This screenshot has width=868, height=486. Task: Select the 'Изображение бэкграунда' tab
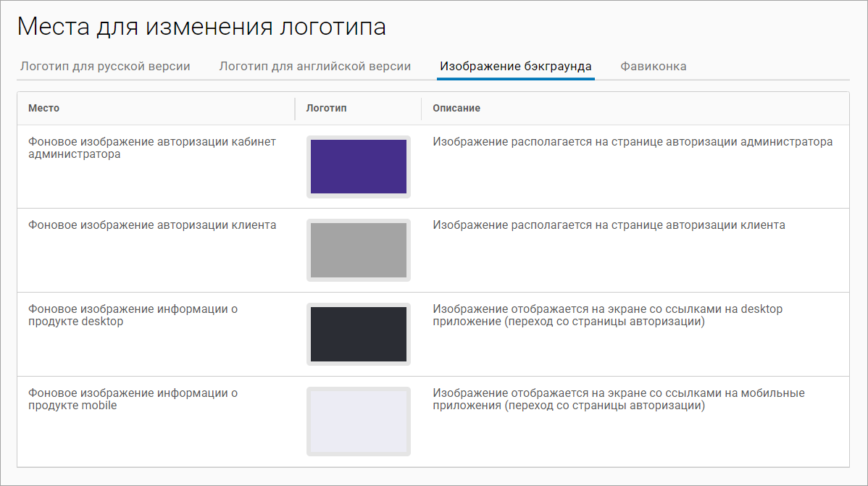pyautogui.click(x=516, y=67)
